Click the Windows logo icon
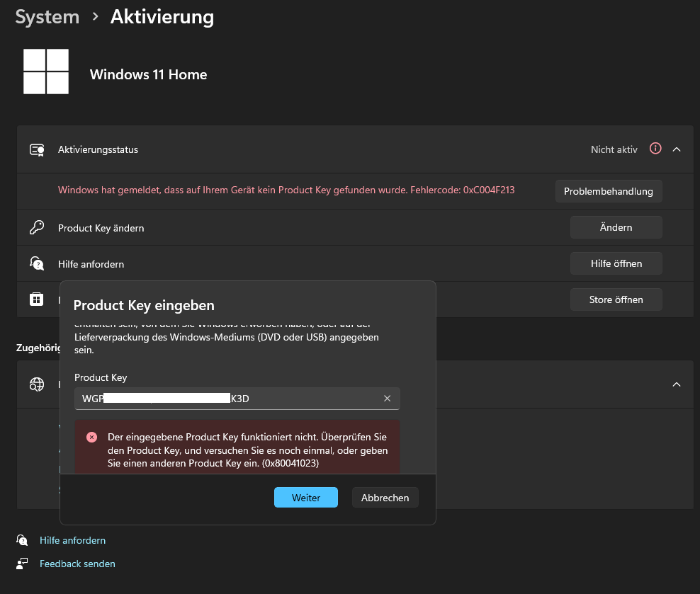 [x=46, y=72]
